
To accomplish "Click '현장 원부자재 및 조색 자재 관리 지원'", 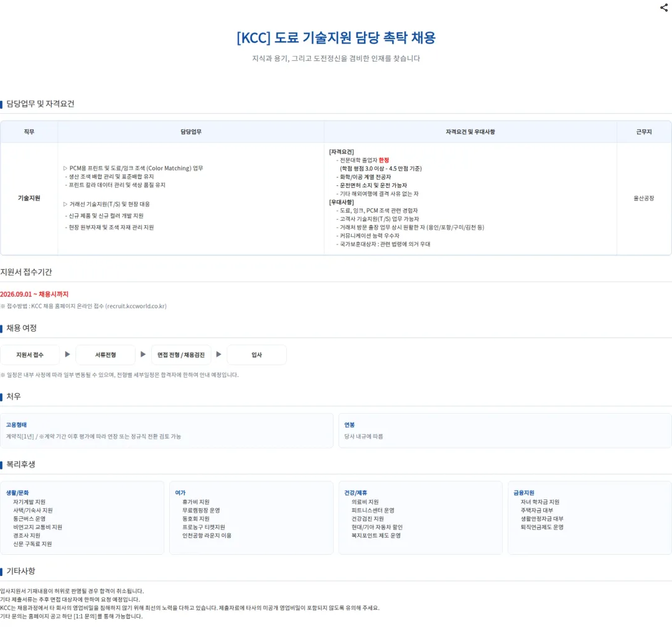I will pyautogui.click(x=110, y=227).
